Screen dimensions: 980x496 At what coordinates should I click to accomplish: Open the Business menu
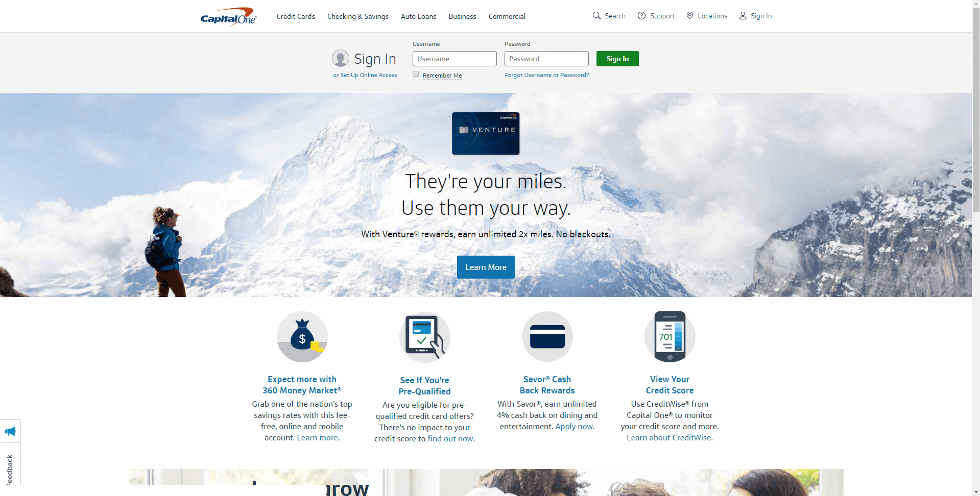[x=463, y=16]
